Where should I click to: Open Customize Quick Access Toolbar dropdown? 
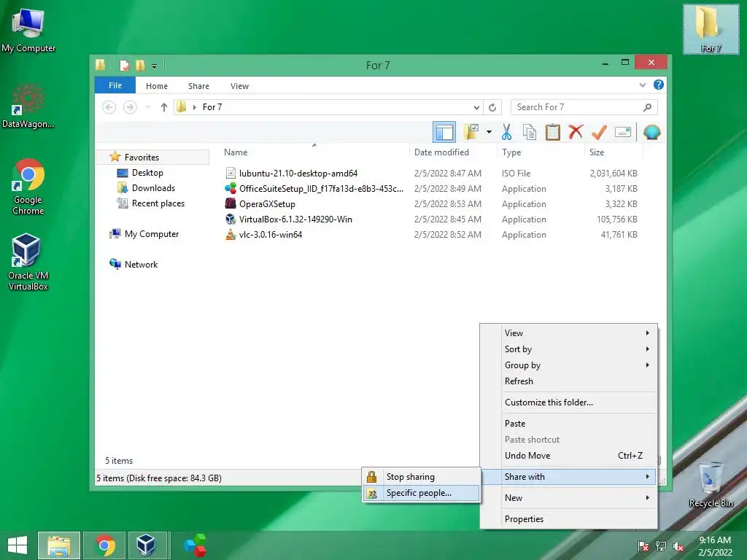155,66
